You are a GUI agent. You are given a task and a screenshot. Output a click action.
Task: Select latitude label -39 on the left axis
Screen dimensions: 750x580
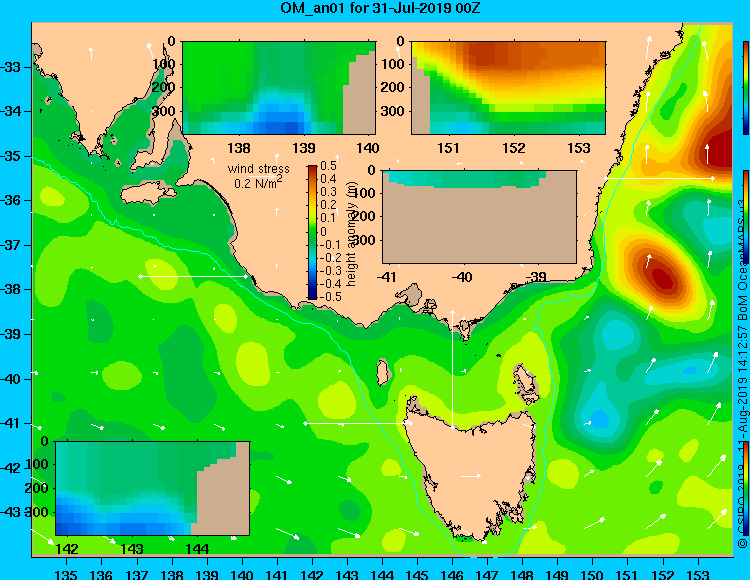[10, 334]
